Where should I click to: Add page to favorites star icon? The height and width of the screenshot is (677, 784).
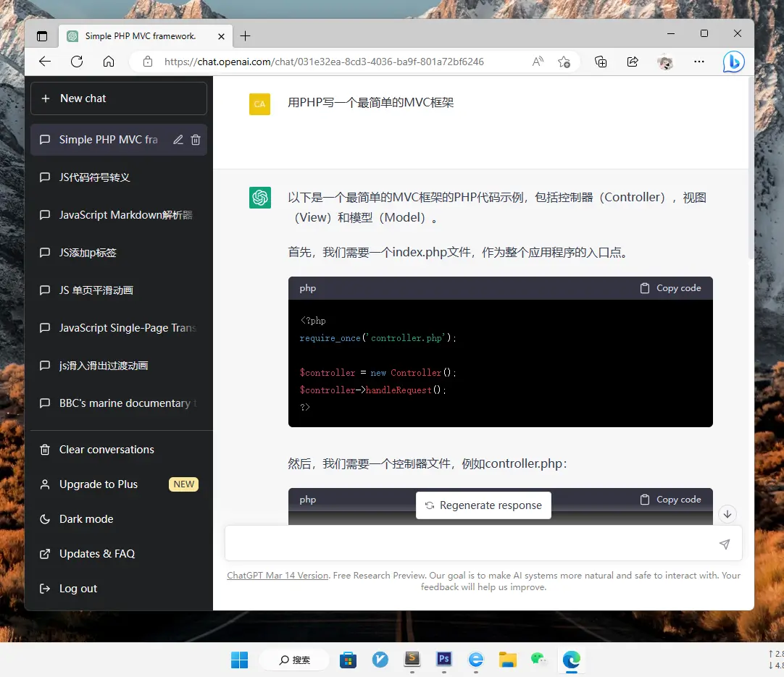(x=564, y=62)
